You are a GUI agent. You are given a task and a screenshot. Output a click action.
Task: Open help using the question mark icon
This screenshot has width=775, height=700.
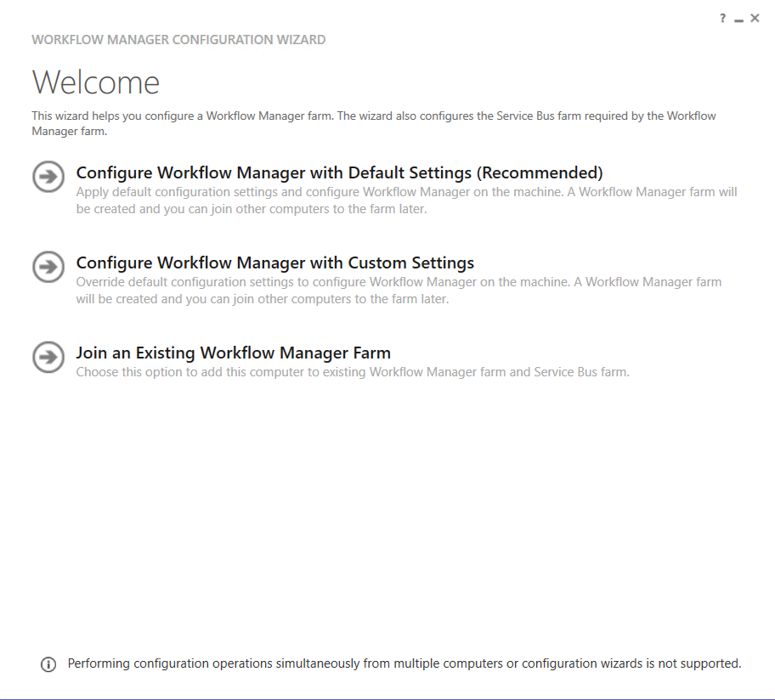pos(722,19)
